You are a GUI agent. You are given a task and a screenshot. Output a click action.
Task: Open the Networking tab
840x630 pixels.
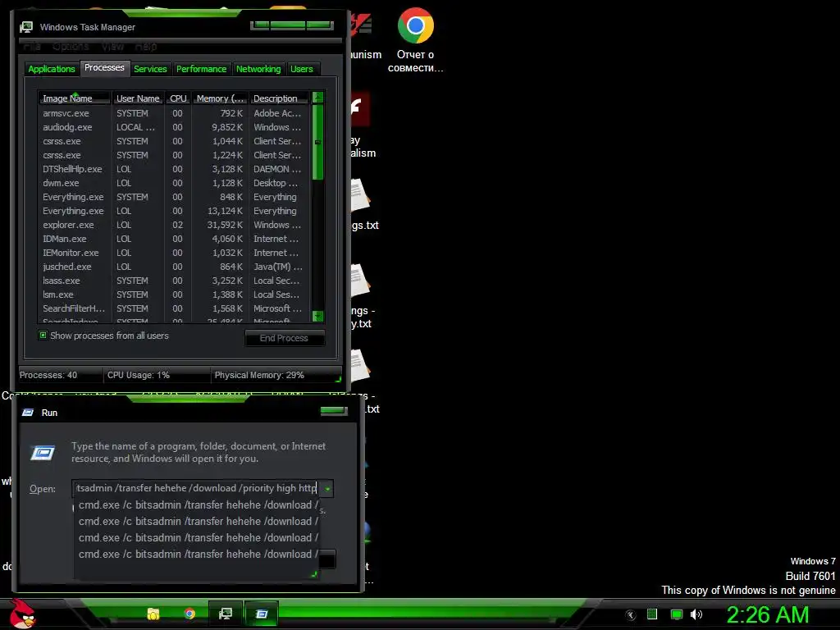coord(258,69)
